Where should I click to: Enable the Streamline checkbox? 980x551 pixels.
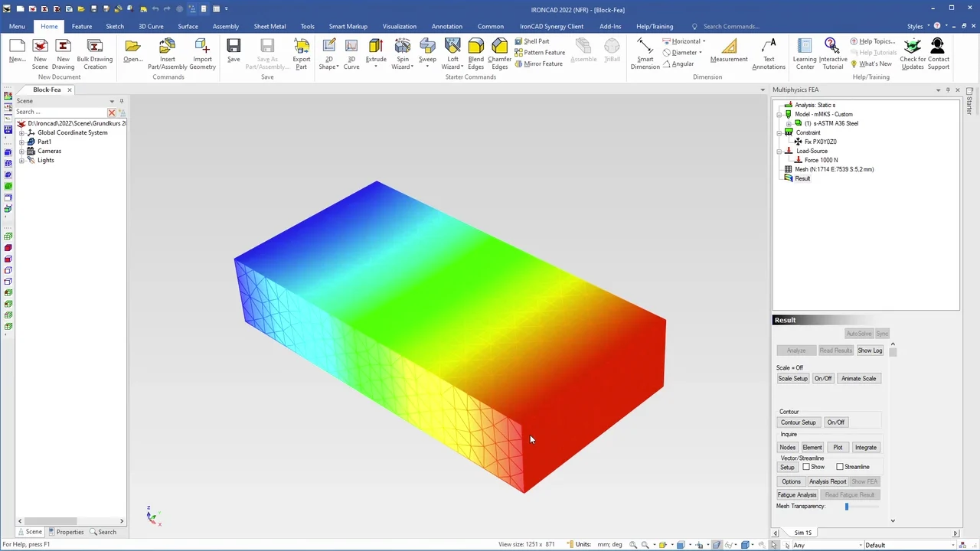click(x=840, y=467)
